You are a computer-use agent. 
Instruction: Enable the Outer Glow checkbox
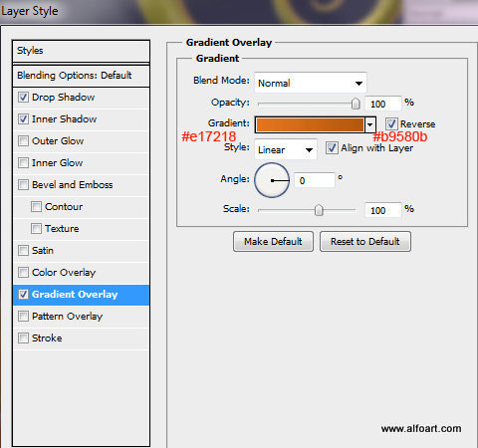[x=23, y=141]
